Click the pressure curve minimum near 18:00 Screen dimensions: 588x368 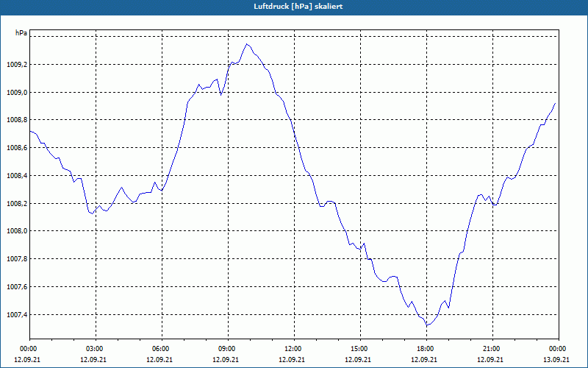coord(428,325)
